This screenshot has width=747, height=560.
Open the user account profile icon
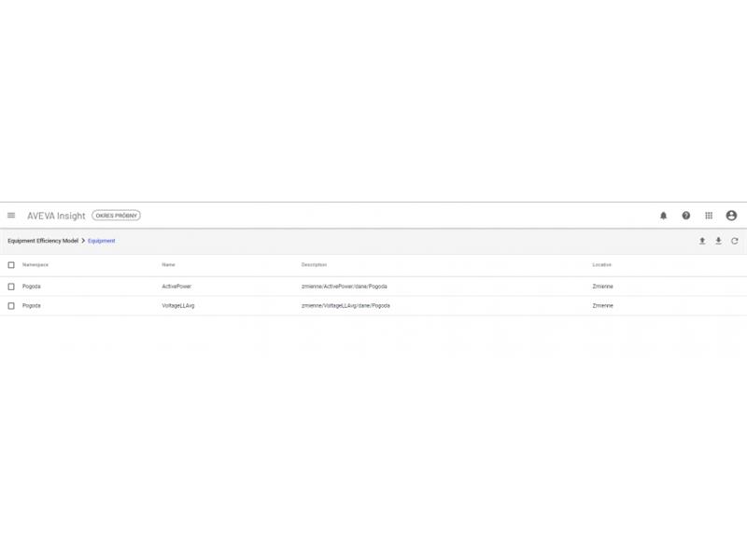(x=731, y=216)
